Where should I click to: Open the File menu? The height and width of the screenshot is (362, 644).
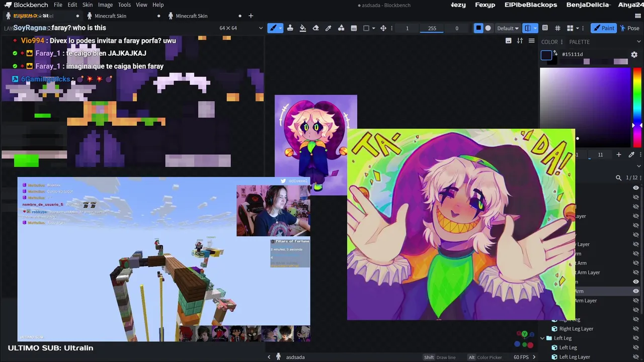click(x=58, y=5)
